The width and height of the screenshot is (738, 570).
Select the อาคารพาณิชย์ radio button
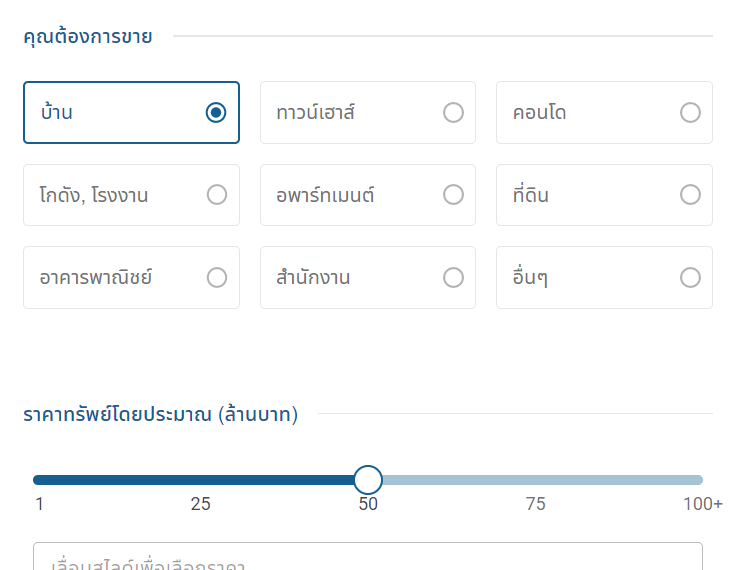(217, 277)
